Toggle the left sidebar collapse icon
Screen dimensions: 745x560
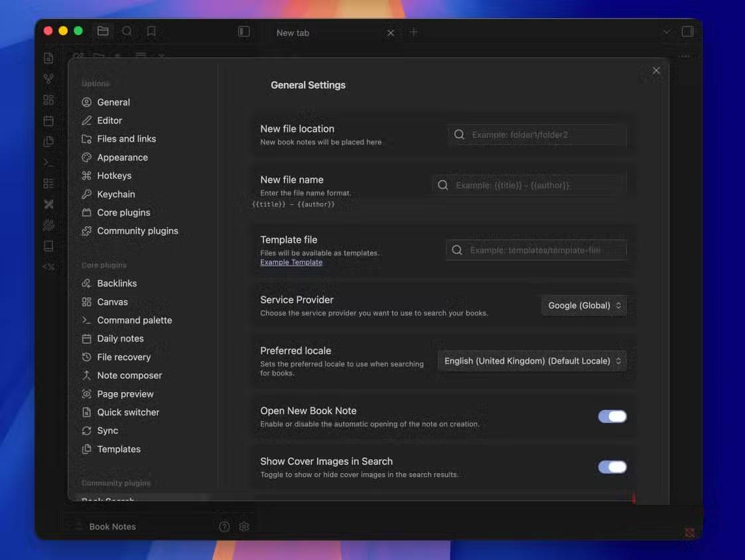click(x=244, y=31)
